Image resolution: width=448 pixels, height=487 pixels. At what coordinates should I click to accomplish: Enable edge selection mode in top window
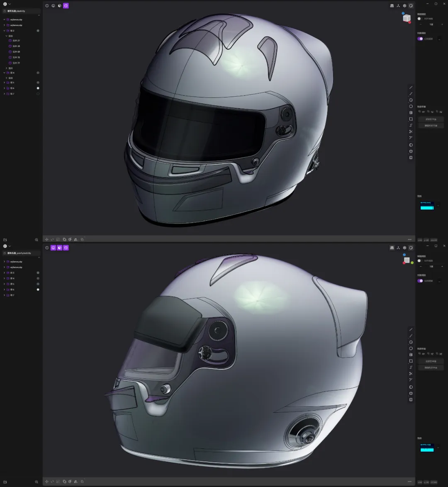pos(54,5)
